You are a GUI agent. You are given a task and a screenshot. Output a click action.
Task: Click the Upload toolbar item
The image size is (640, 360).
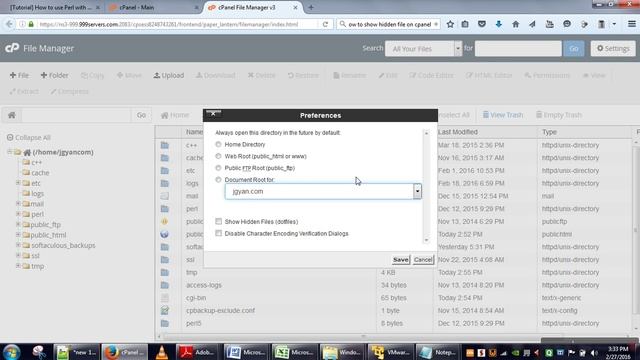tap(169, 76)
